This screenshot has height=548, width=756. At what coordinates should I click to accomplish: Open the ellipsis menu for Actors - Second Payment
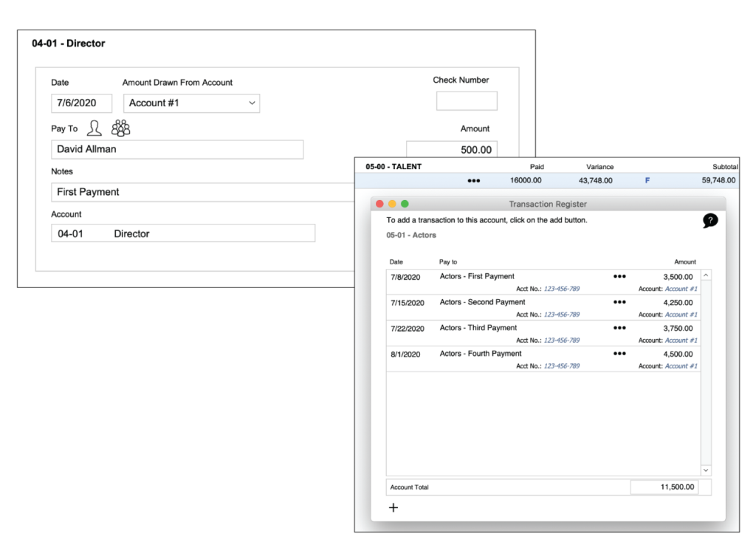(x=619, y=302)
